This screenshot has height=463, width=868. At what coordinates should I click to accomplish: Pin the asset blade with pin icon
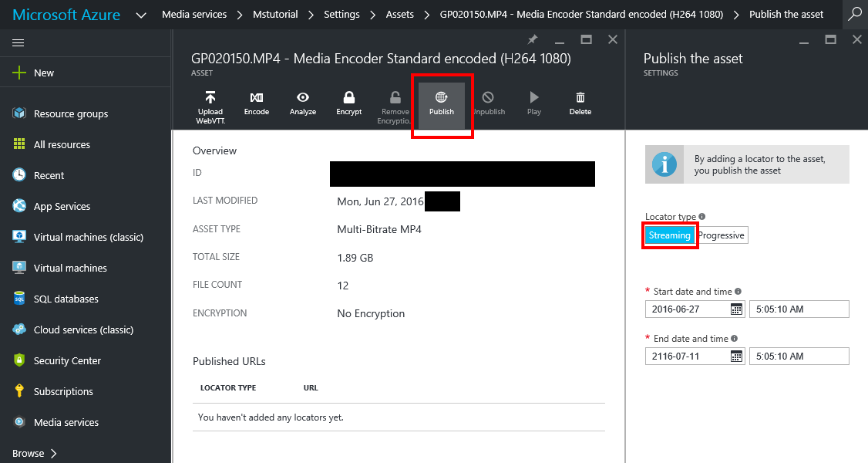[533, 39]
